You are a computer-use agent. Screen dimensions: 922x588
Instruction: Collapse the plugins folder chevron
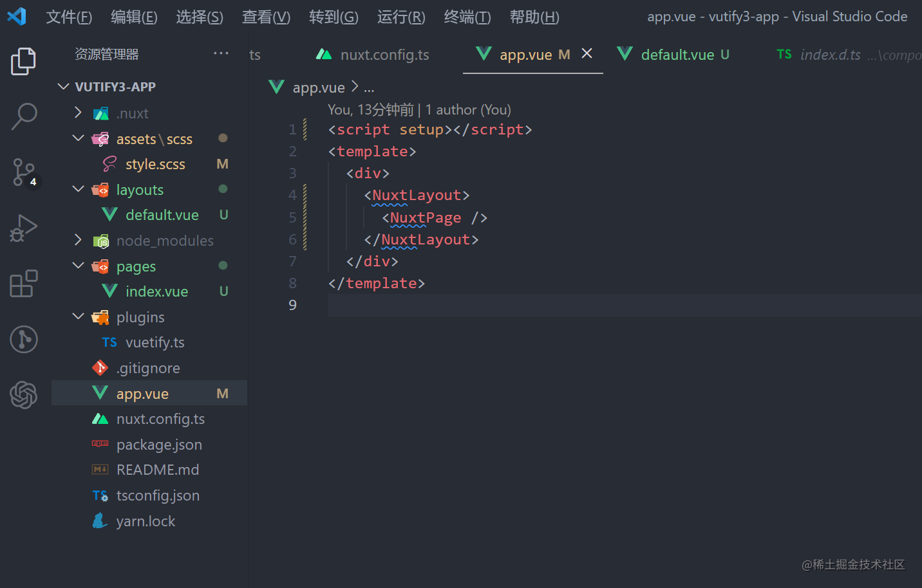tap(78, 317)
